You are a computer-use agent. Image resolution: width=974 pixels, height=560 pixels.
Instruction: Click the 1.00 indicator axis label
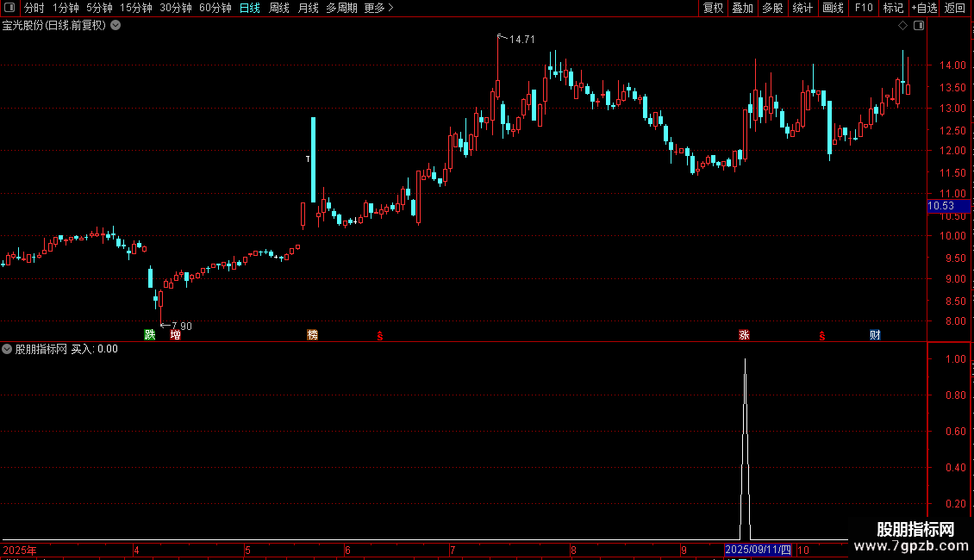[x=955, y=359]
